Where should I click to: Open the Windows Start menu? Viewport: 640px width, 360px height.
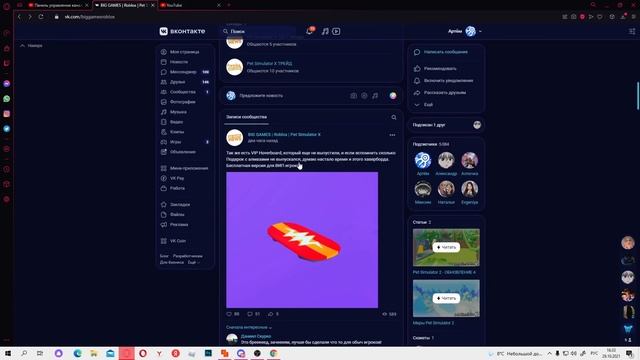coord(7,353)
